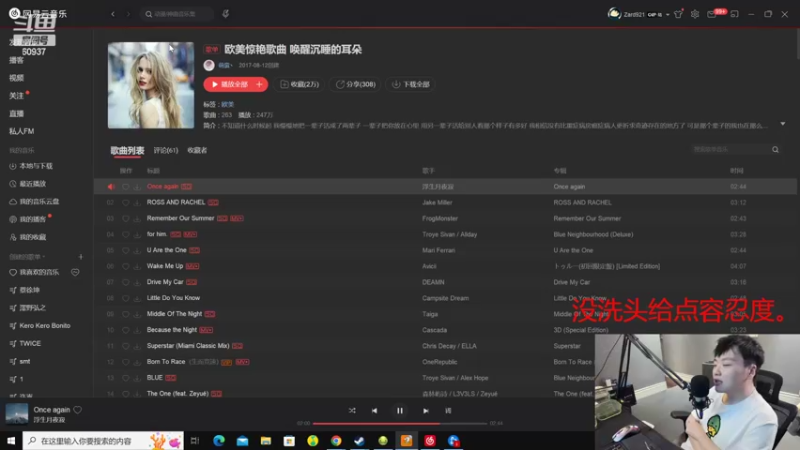Open MV badge of Because the Night
800x450 pixels.
coord(206,330)
